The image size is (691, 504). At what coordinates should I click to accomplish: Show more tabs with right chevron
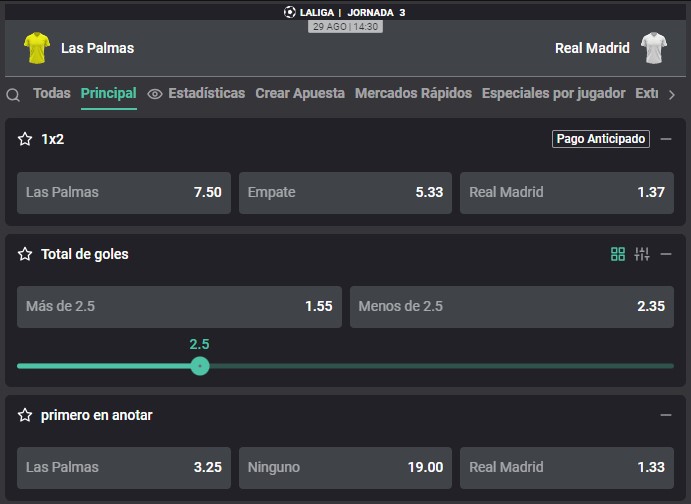click(x=672, y=95)
